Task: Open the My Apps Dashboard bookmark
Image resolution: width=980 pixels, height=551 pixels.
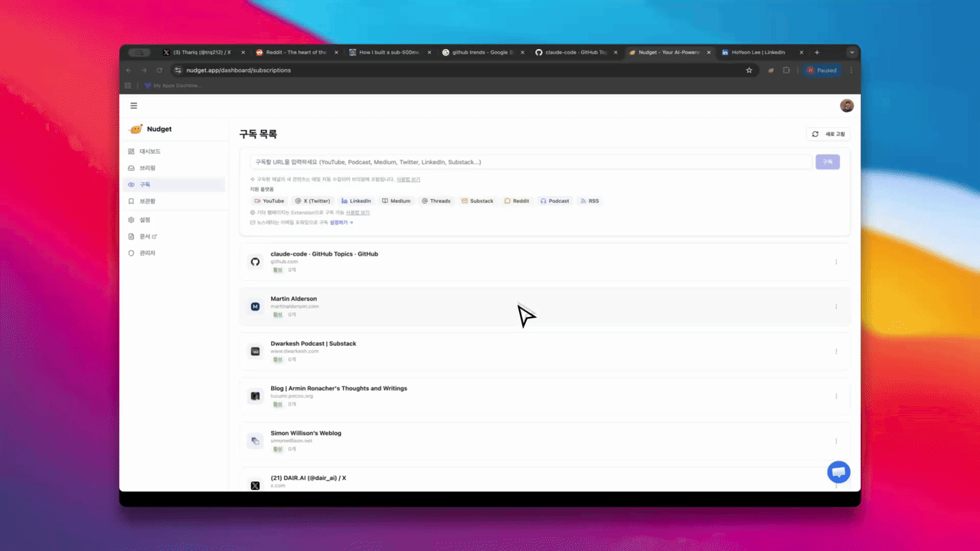Action: point(173,86)
